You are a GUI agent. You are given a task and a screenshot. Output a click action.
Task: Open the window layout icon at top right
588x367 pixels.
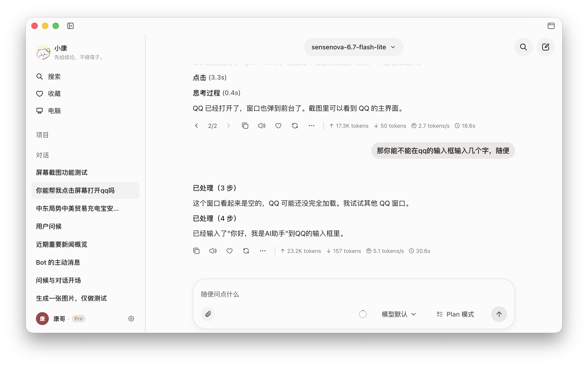pyautogui.click(x=551, y=26)
